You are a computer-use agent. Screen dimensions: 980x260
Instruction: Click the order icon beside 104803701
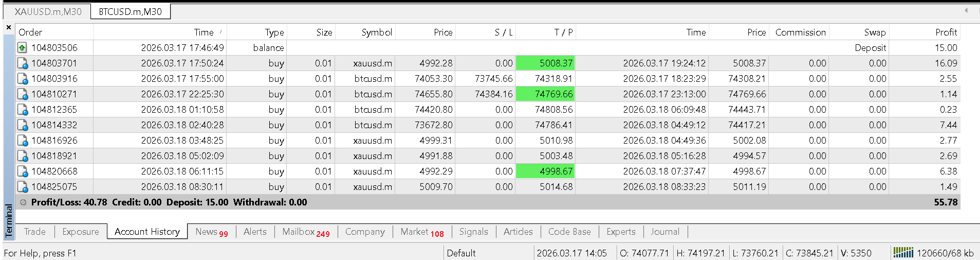22,63
